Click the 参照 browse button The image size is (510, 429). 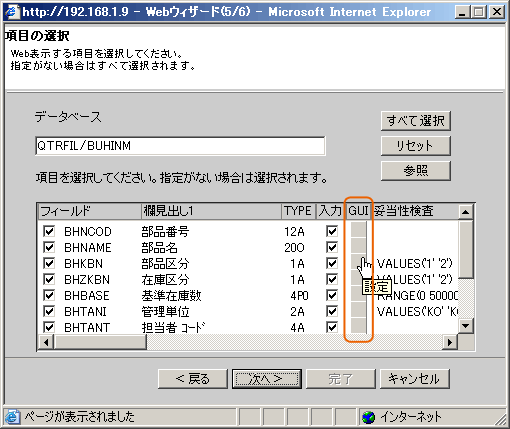click(416, 171)
